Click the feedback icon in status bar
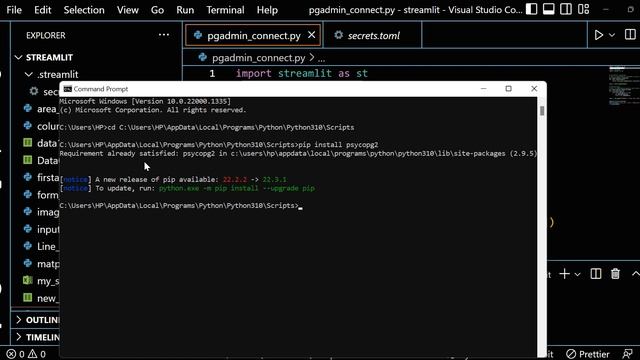The image size is (640, 360). coord(627,354)
